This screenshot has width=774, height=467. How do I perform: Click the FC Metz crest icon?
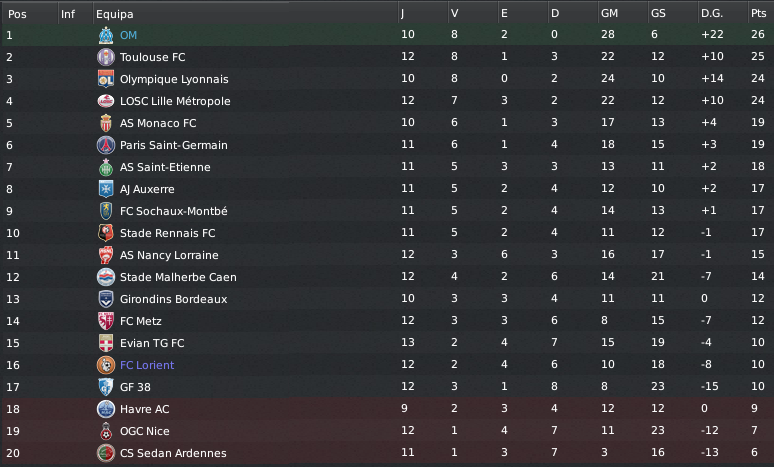106,321
